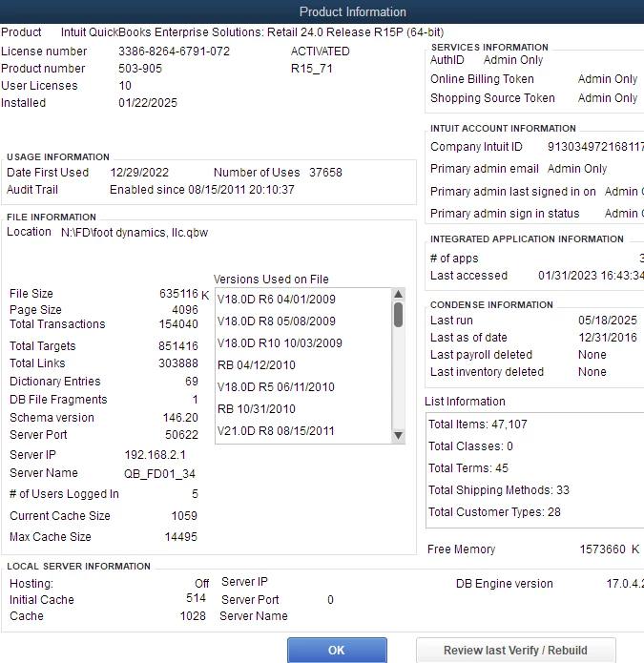Click the R15_71 release code
This screenshot has width=644, height=663.
point(312,69)
